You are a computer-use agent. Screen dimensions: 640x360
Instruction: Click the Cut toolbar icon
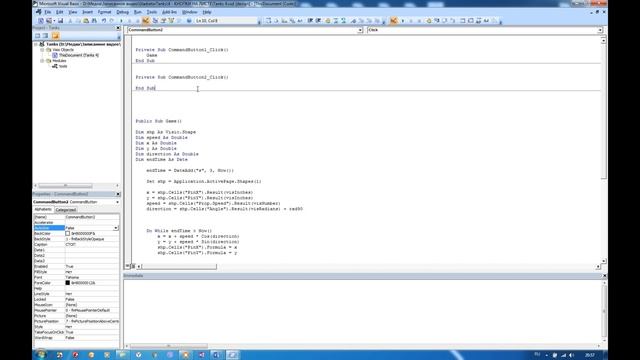[70, 20]
